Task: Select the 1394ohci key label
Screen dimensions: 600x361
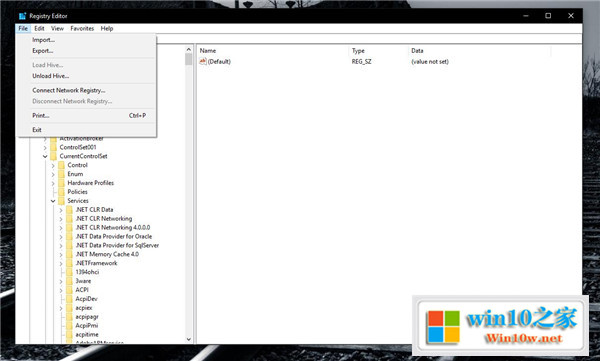Action: click(87, 272)
